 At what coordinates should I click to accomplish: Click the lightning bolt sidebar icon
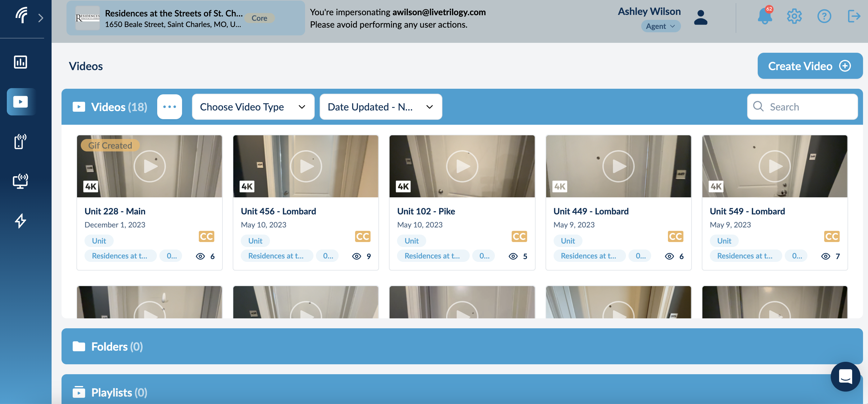(20, 221)
